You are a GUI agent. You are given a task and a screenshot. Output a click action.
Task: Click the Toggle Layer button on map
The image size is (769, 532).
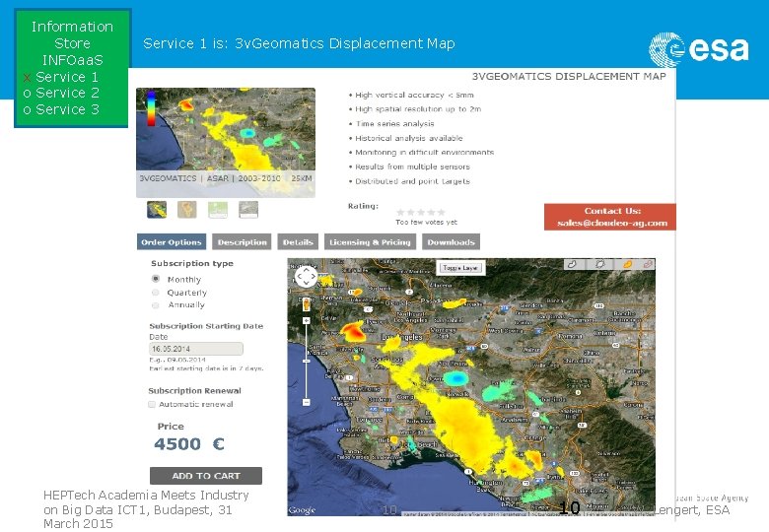(x=460, y=268)
